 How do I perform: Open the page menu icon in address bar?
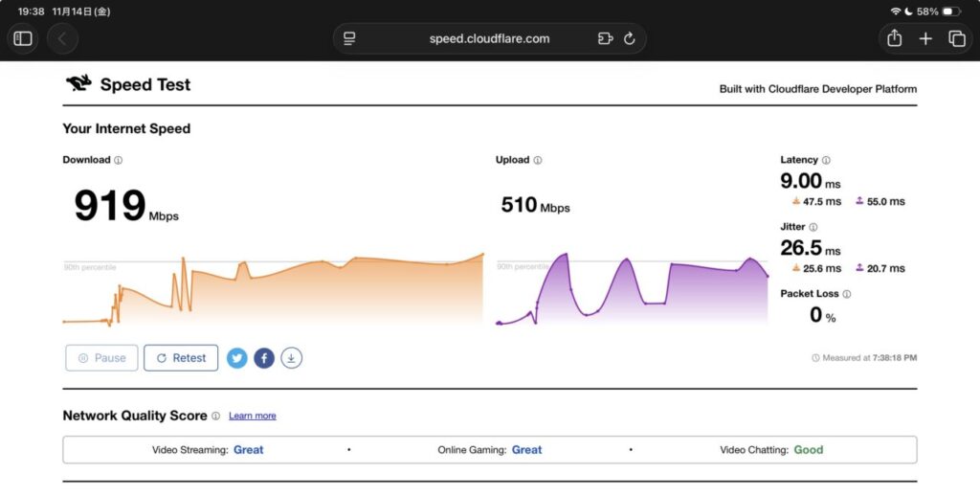pos(350,38)
